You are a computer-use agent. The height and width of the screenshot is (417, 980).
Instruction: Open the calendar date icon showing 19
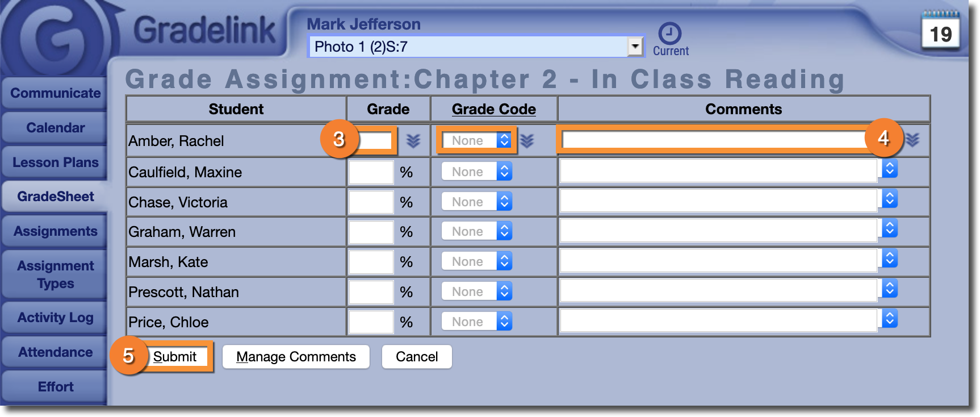point(940,32)
